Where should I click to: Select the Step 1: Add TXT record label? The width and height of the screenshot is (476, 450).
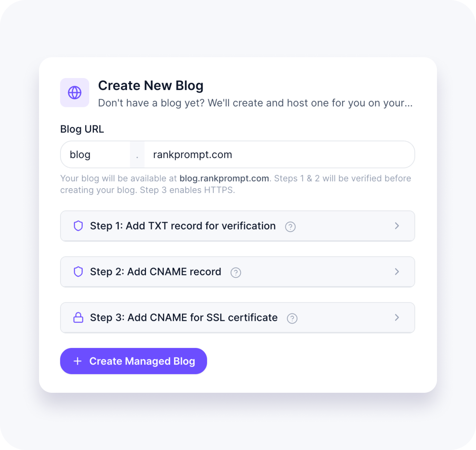pos(183,226)
